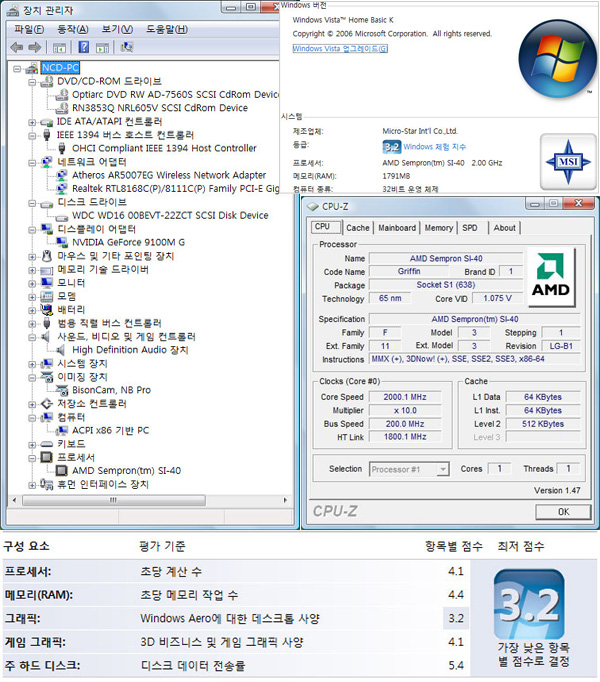600x682 pixels.
Task: Expand the storage controllers node
Action: 32,404
